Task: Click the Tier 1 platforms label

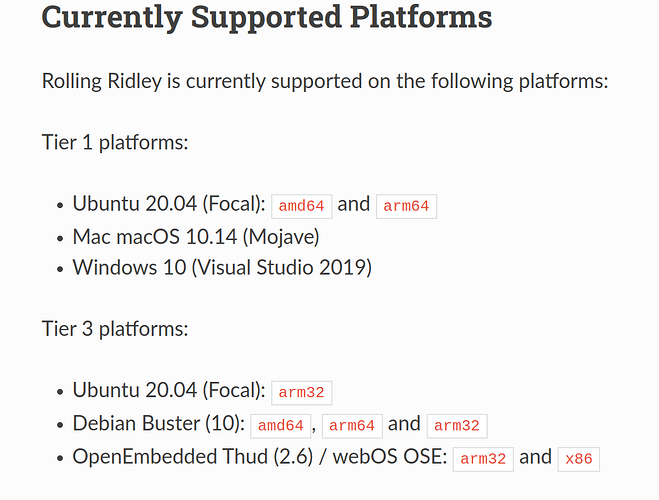Action: click(x=115, y=142)
